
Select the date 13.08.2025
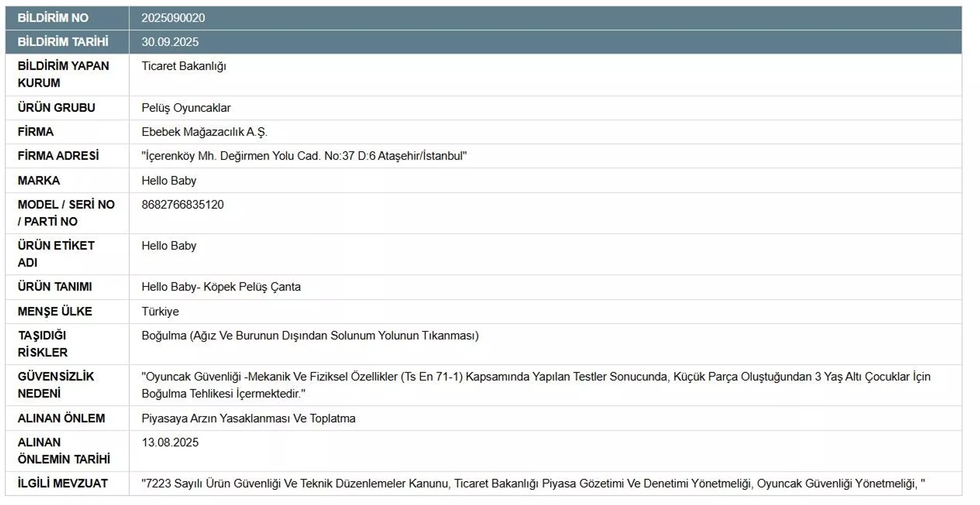[x=171, y=443]
